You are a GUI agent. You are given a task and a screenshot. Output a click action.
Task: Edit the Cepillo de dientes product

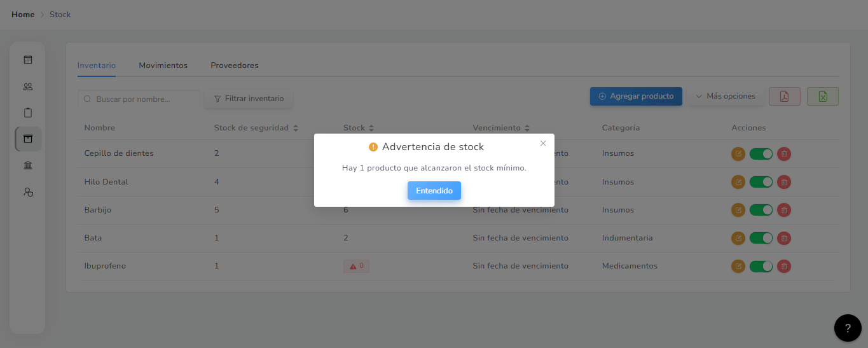738,153
